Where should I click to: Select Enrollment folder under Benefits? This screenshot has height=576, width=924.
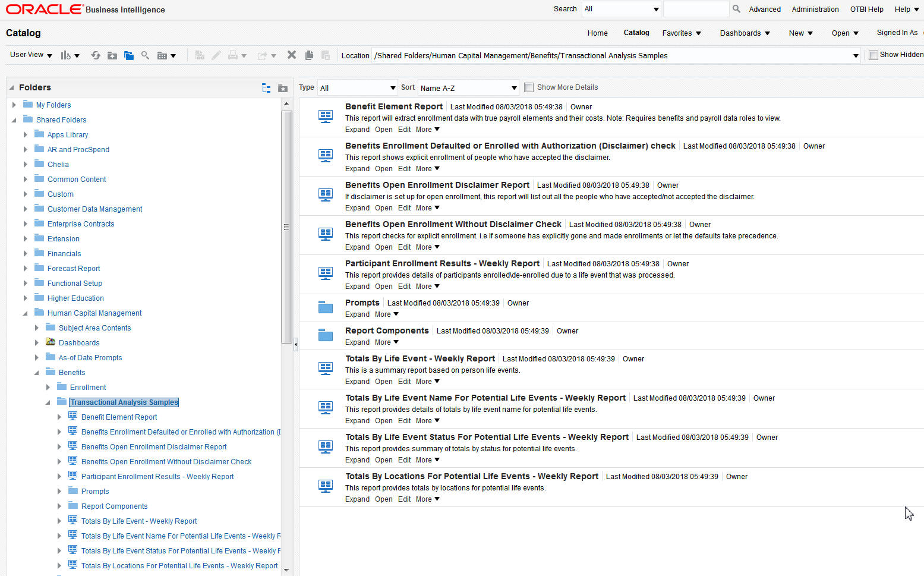click(x=88, y=388)
